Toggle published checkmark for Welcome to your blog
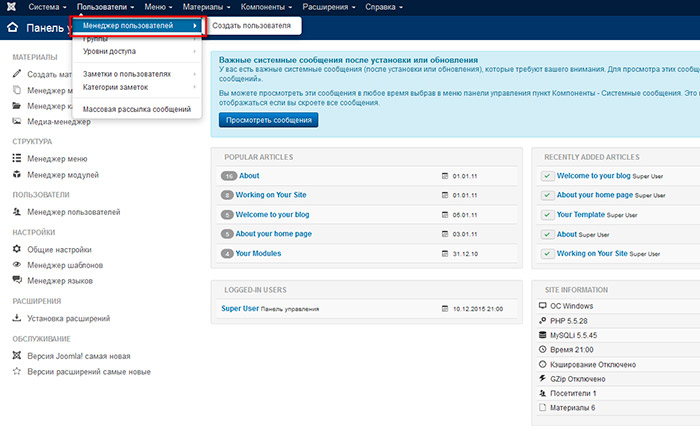Screen dimensions: 700x439 click(547, 176)
